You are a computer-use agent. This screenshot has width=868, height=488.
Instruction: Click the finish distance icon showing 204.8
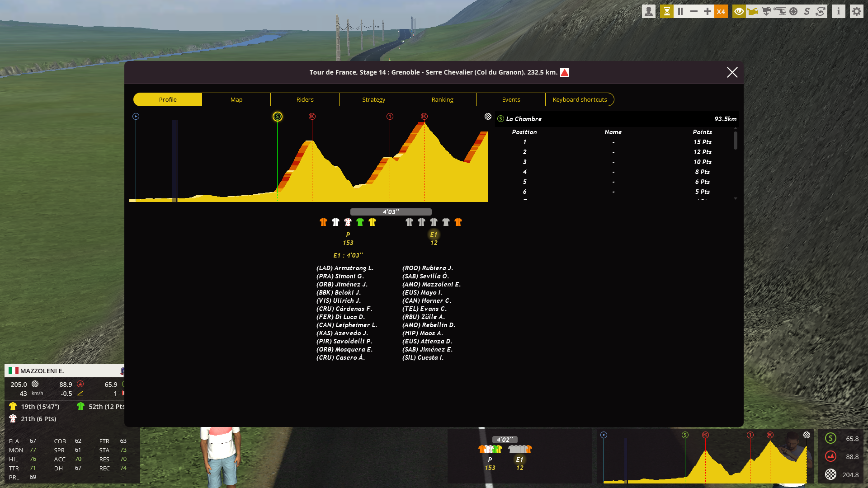point(830,474)
